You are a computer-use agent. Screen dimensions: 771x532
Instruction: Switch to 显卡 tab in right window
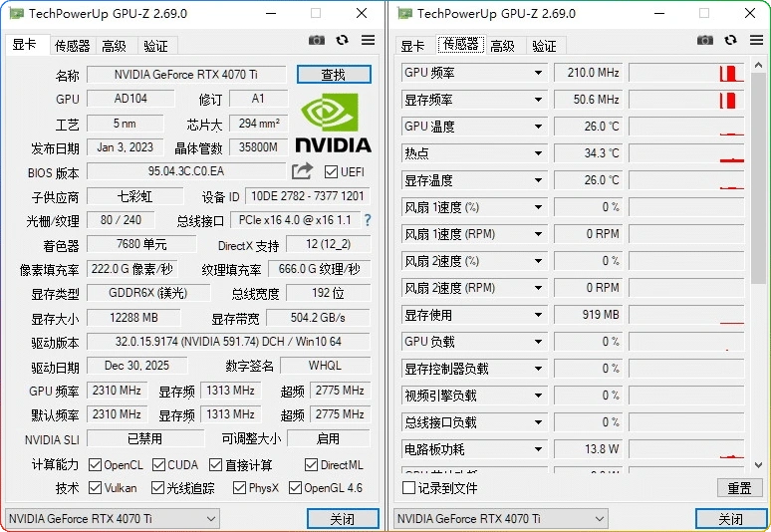(x=413, y=46)
